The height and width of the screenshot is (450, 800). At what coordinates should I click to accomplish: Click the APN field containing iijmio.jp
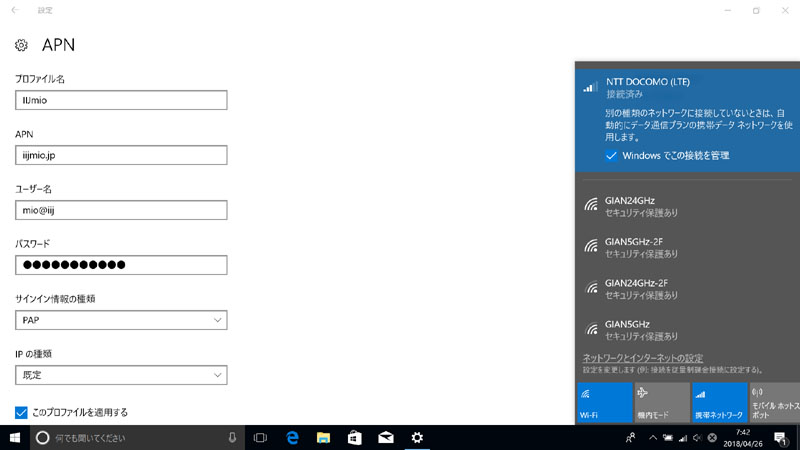(121, 155)
